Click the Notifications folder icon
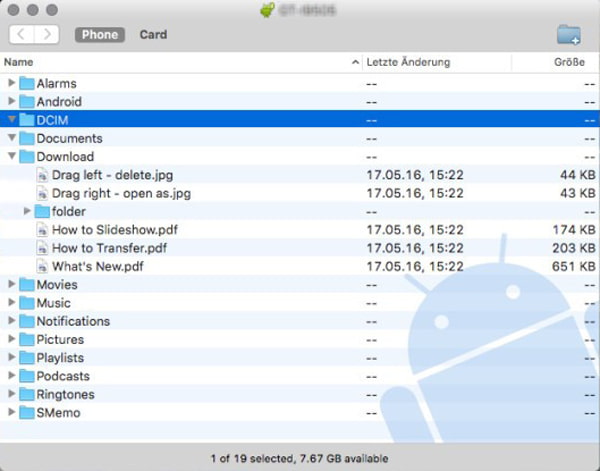 pos(27,321)
